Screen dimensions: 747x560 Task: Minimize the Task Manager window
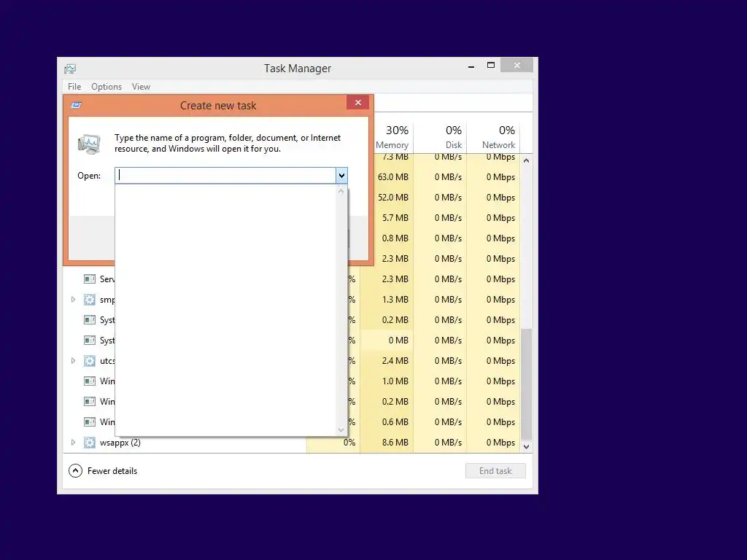[x=471, y=66]
